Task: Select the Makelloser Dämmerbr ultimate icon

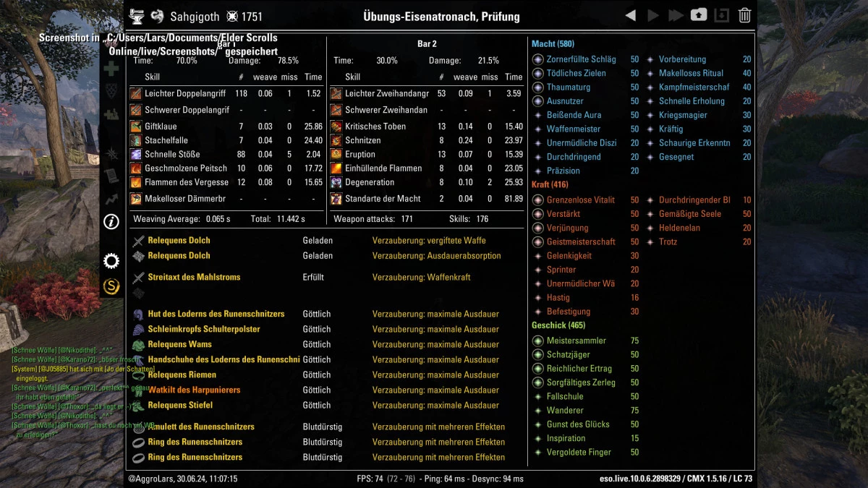Action: (x=136, y=198)
